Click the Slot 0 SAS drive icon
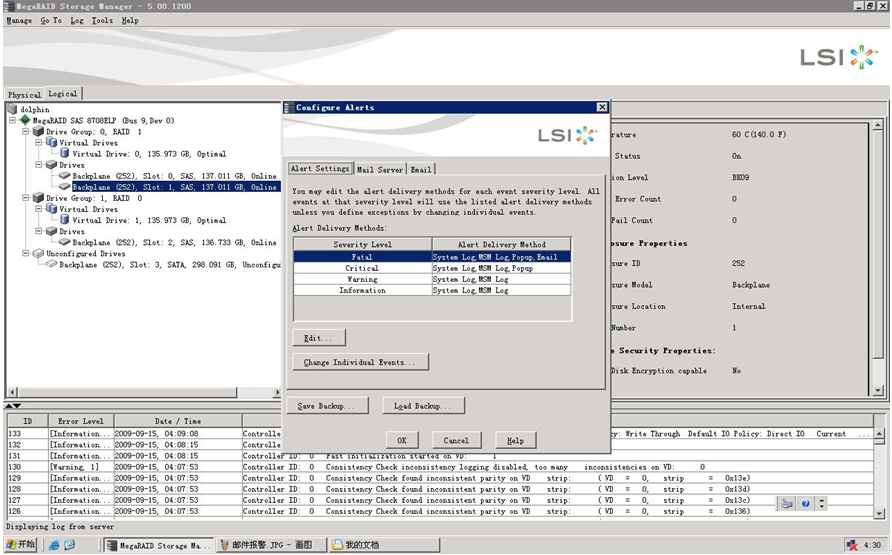 coord(64,176)
